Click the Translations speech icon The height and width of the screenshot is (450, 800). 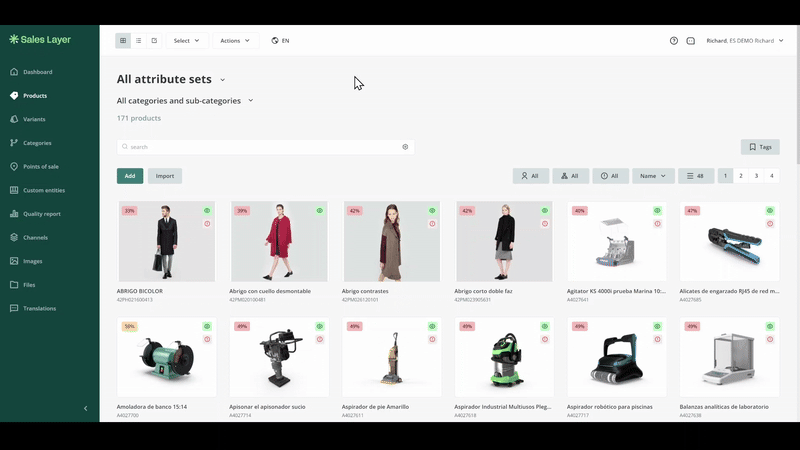point(14,308)
